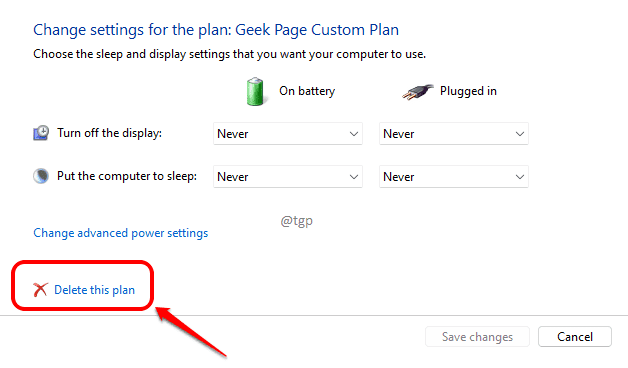Click the Put the computer to sleep label
This screenshot has height=368, width=628.
click(127, 176)
